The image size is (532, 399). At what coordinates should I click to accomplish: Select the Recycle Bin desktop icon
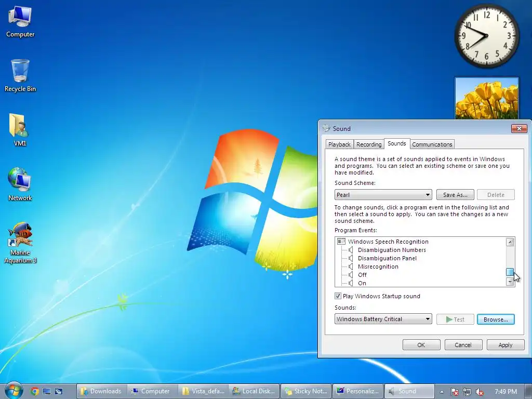click(x=20, y=75)
